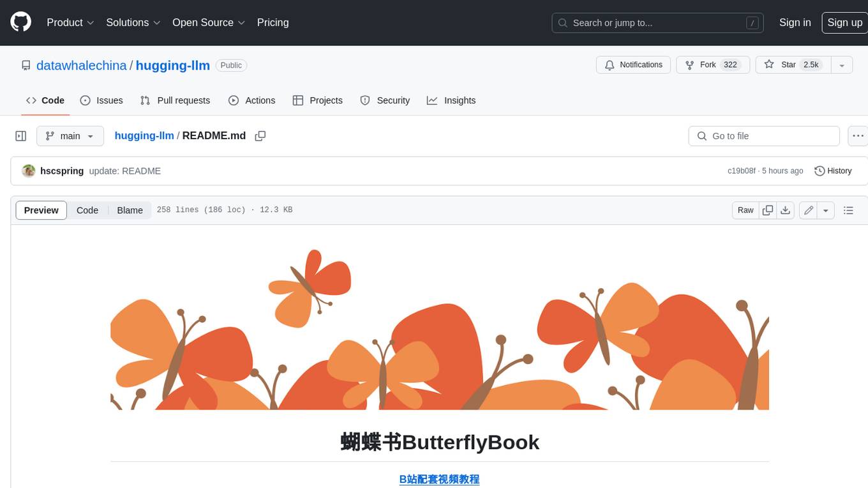Screen dimensions: 868x488
Task: Focus the Search or jump to field
Action: point(658,23)
